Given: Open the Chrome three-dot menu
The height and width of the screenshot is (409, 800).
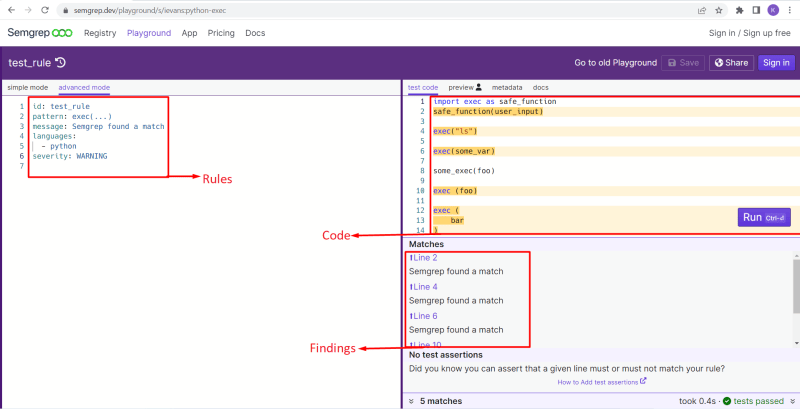Looking at the screenshot, I should pos(790,10).
